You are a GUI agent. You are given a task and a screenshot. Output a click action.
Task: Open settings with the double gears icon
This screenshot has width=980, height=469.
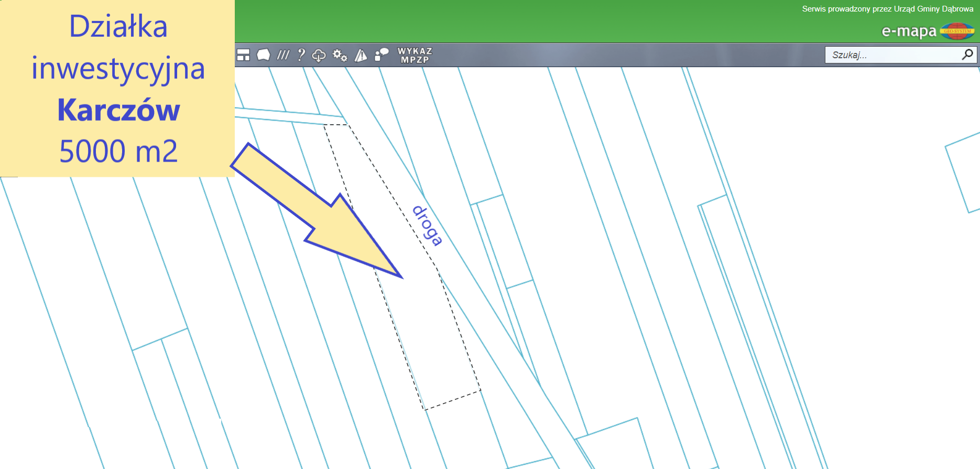point(340,55)
